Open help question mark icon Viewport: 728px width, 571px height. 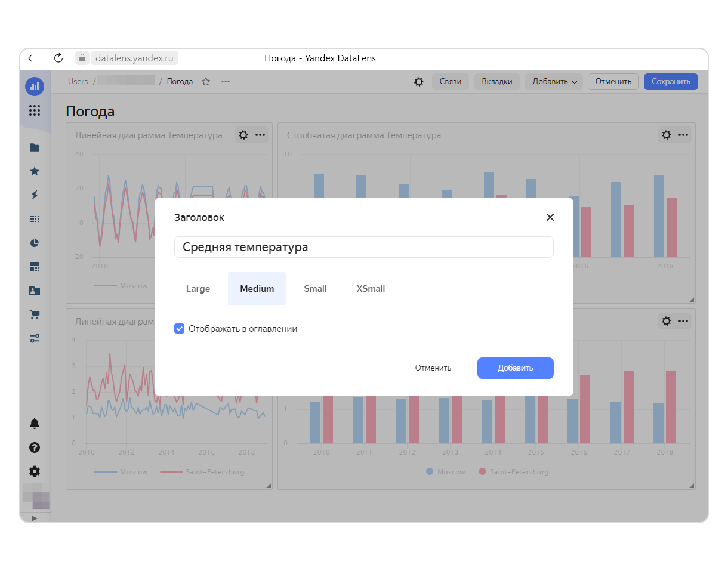point(35,447)
